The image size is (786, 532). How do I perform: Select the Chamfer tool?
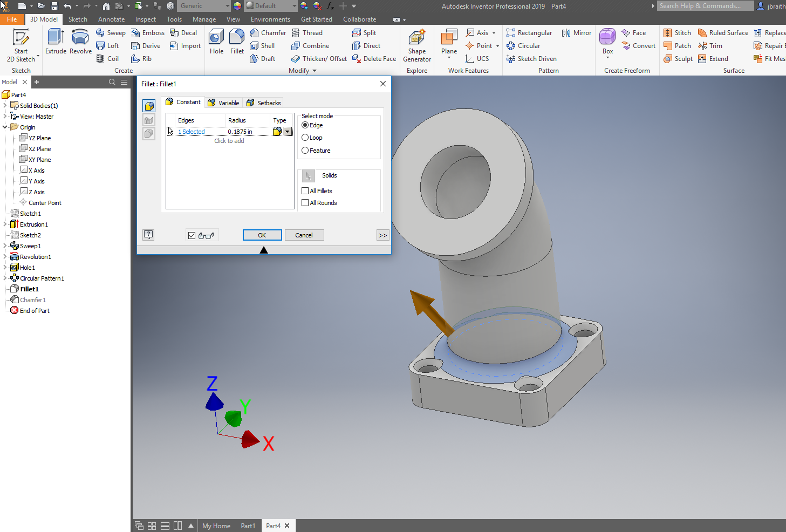point(268,33)
